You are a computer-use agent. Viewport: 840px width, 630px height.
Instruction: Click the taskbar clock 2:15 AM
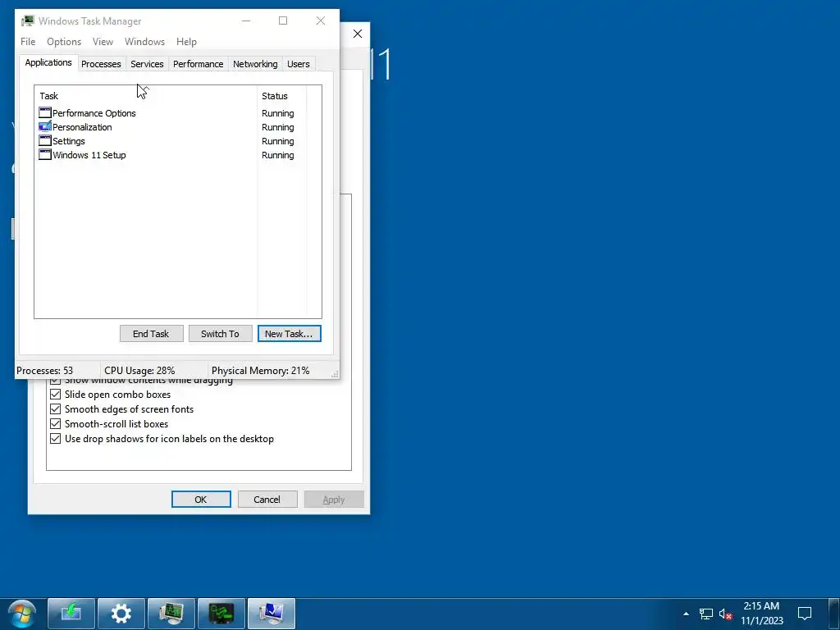coord(761,606)
